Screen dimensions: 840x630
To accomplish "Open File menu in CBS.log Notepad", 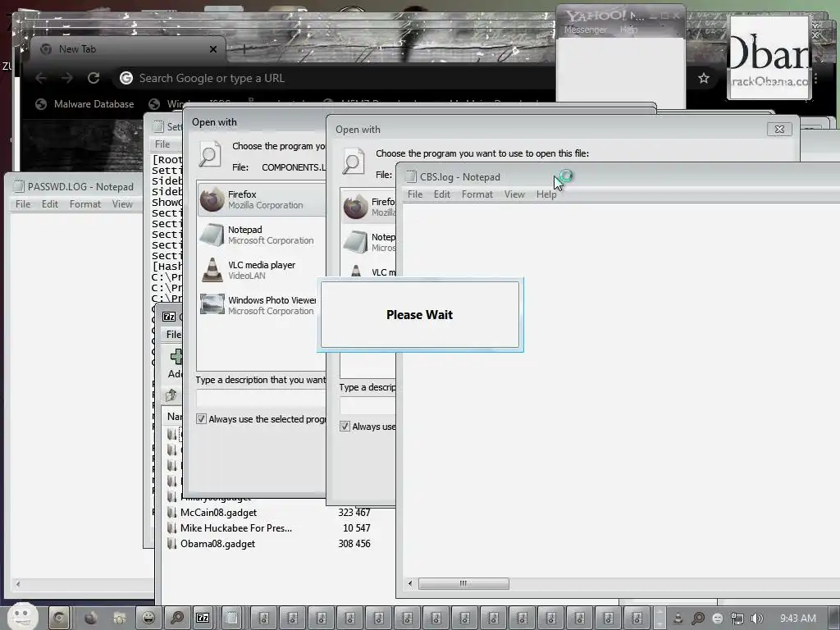I will tap(415, 194).
